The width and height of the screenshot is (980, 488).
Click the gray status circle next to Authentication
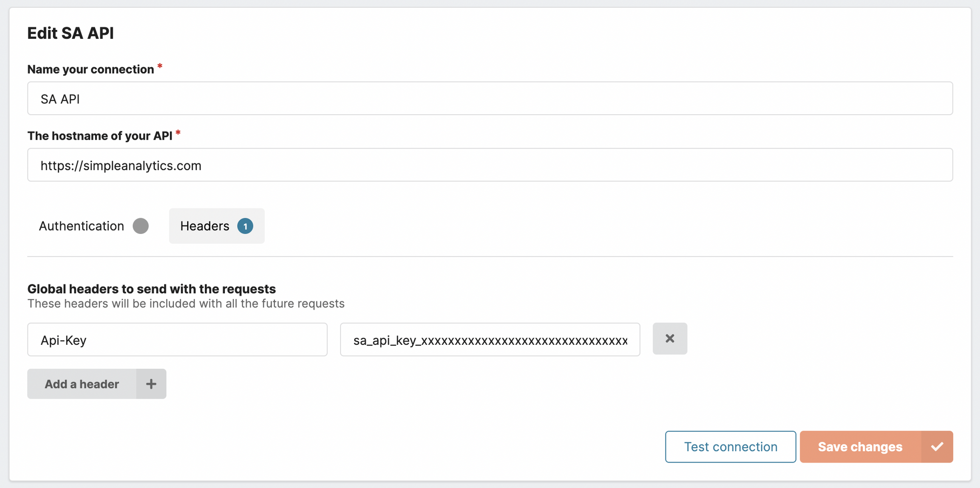click(x=141, y=226)
